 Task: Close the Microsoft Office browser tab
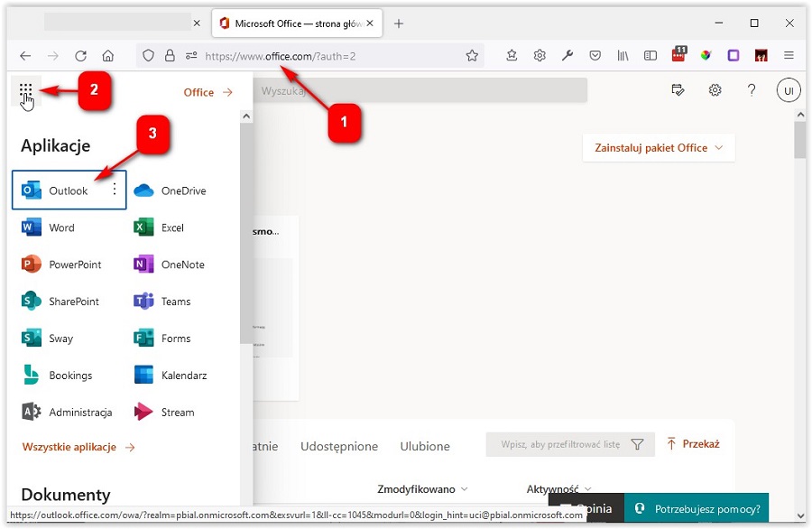coord(370,23)
